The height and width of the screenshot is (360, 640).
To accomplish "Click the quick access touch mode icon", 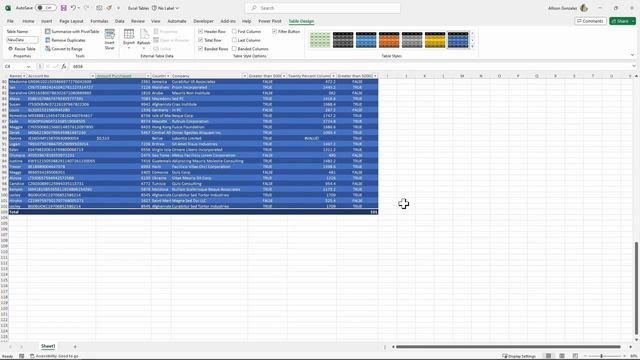I will [x=99, y=8].
